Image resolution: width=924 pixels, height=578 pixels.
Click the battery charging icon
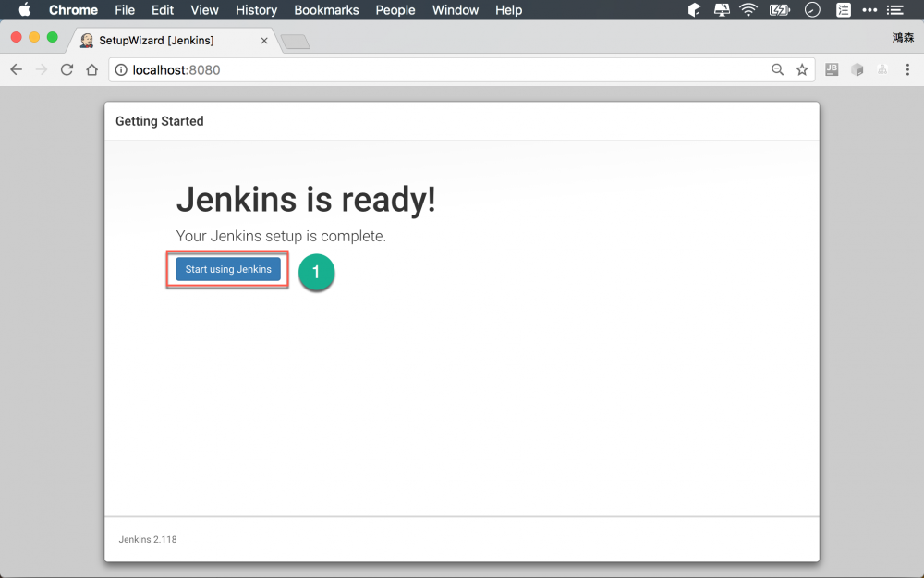(779, 10)
